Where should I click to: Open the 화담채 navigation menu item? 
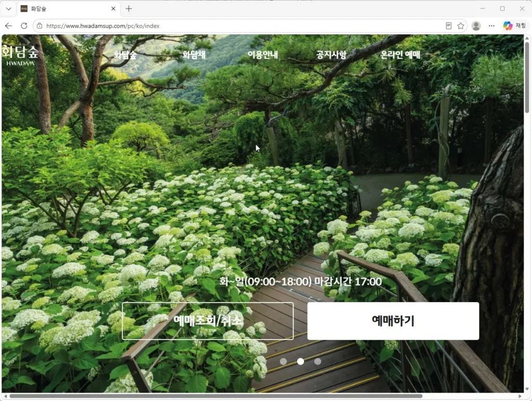click(194, 55)
